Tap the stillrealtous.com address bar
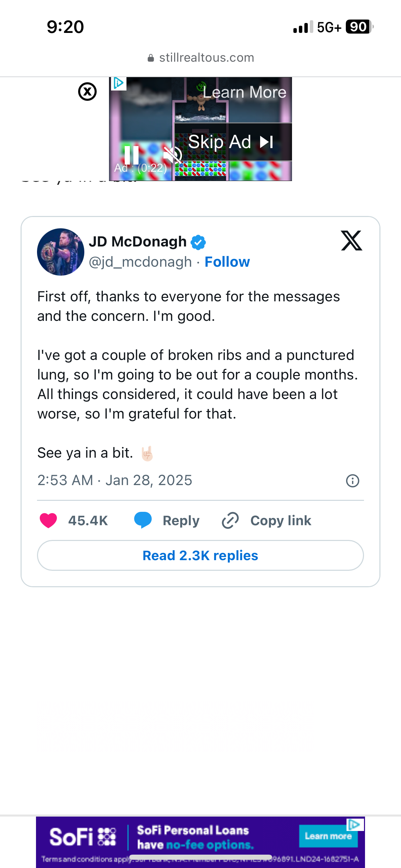The height and width of the screenshot is (868, 401). (x=200, y=58)
